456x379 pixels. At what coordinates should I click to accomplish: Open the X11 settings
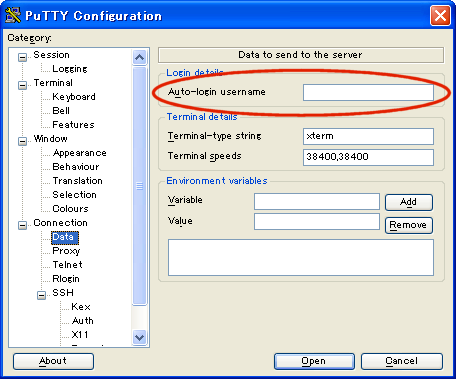(80, 335)
